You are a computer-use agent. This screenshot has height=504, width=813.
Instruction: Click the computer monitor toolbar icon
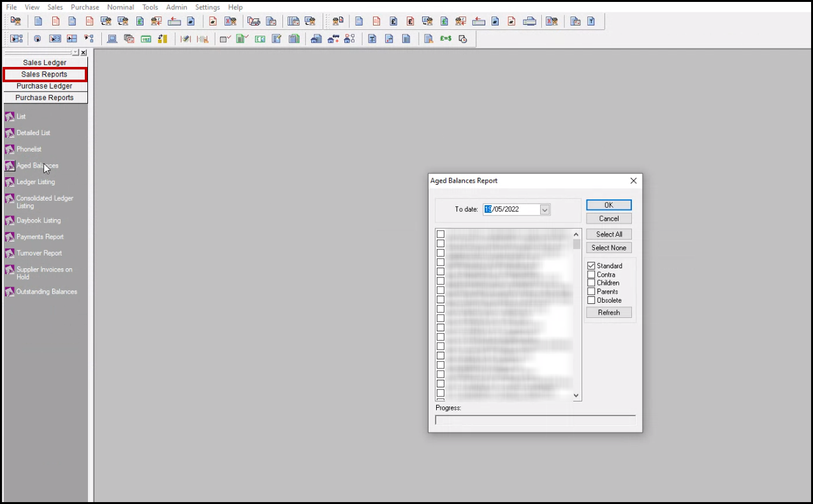click(112, 39)
